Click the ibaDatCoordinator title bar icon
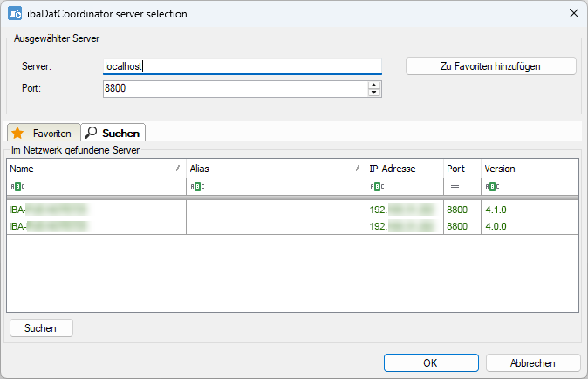Viewport: 588px width, 379px height. point(15,14)
